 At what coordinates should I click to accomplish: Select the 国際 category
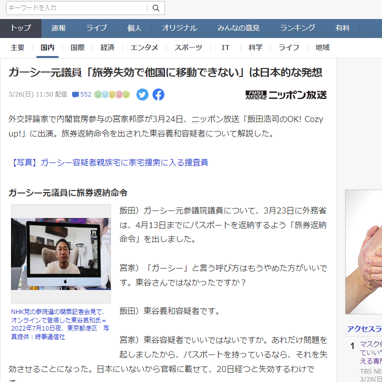(x=77, y=48)
